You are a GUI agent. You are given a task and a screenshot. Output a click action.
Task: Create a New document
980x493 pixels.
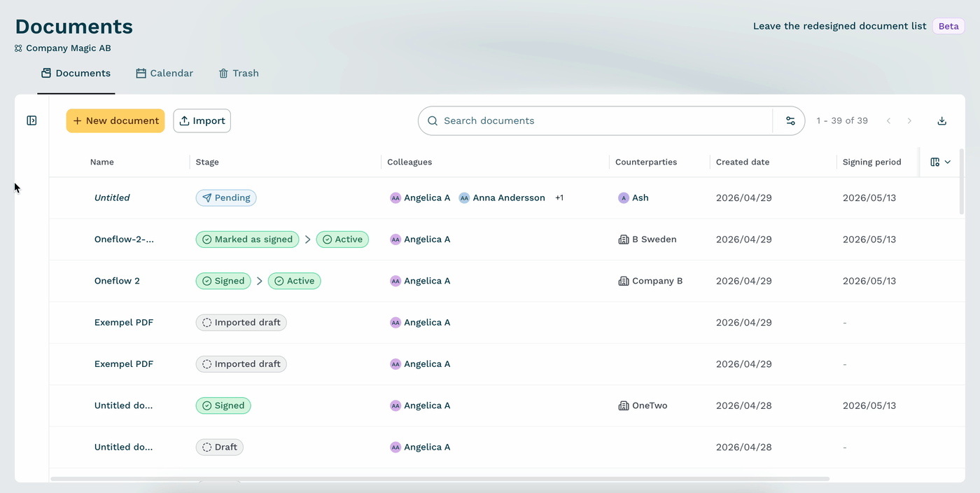pos(115,120)
